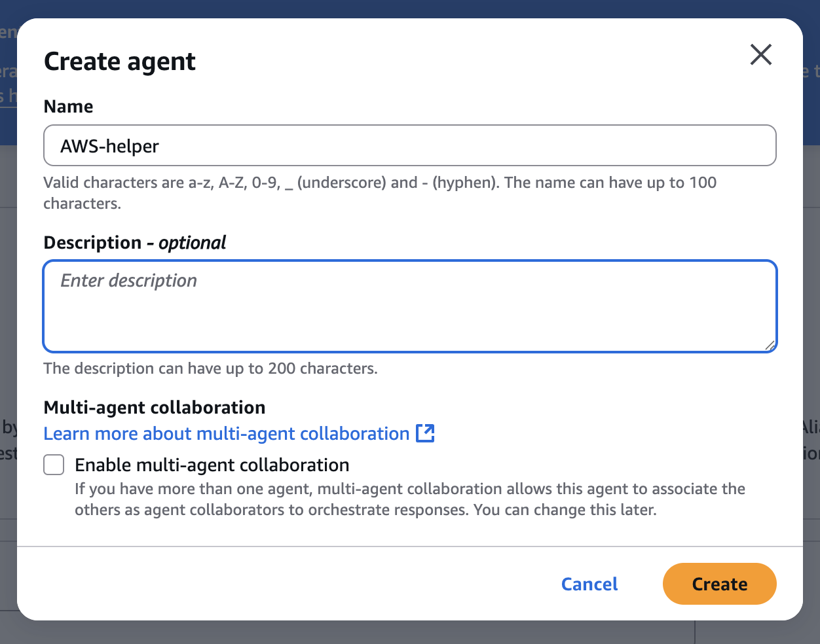
Task: Click the Name field containing AWS-helper
Action: click(409, 146)
